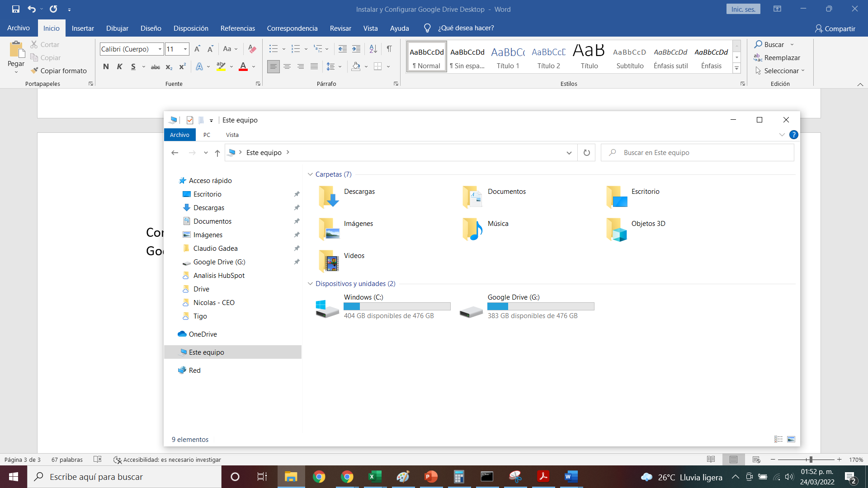Toggle strikethrough text formatting
The height and width of the screenshot is (488, 868).
pyautogui.click(x=155, y=66)
